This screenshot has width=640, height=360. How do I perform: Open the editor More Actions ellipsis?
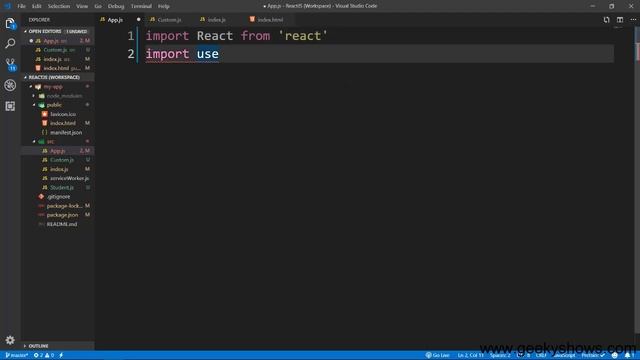[x=633, y=20]
